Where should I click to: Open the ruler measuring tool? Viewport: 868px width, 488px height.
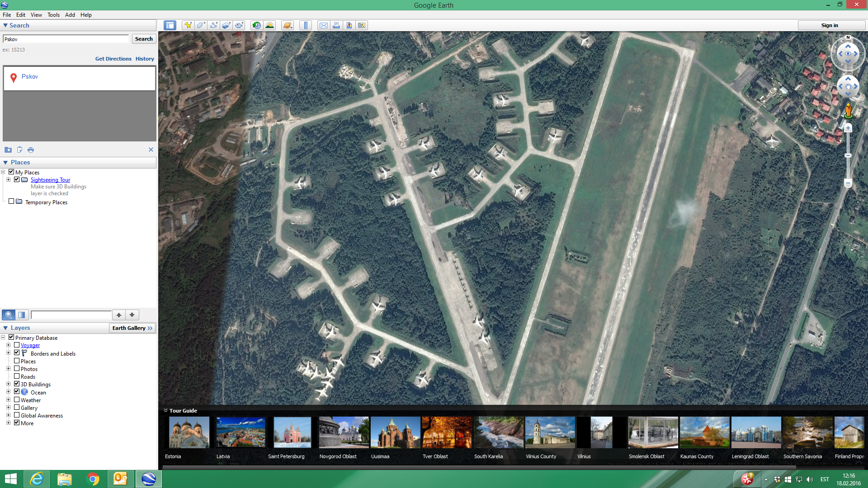click(306, 25)
